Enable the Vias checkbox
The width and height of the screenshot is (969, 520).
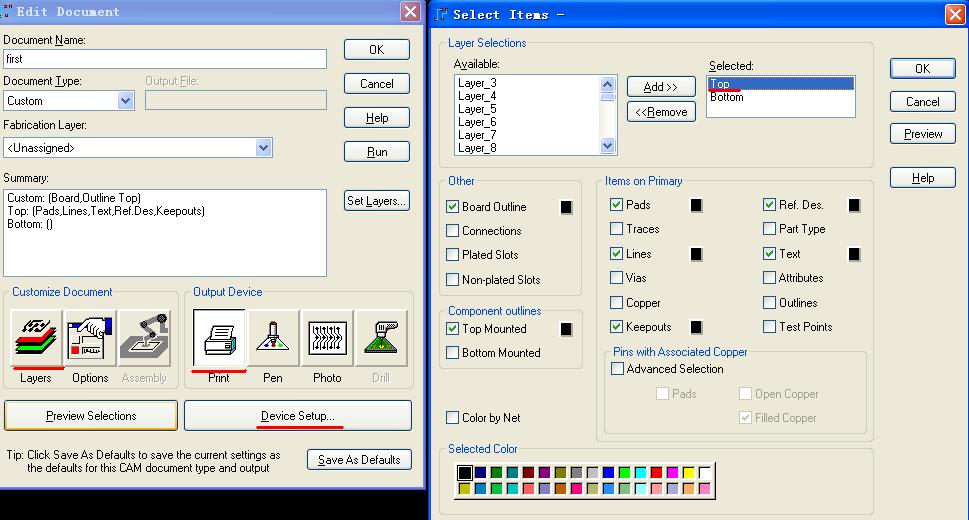pos(616,278)
